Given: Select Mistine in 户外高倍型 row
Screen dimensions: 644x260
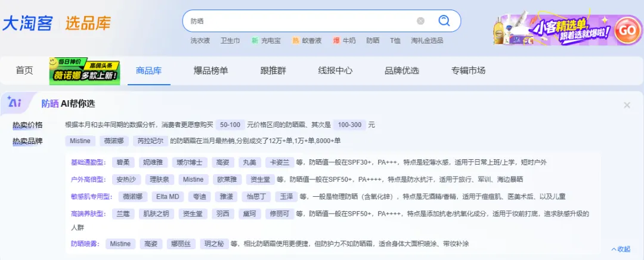Looking at the screenshot, I should point(193,179).
